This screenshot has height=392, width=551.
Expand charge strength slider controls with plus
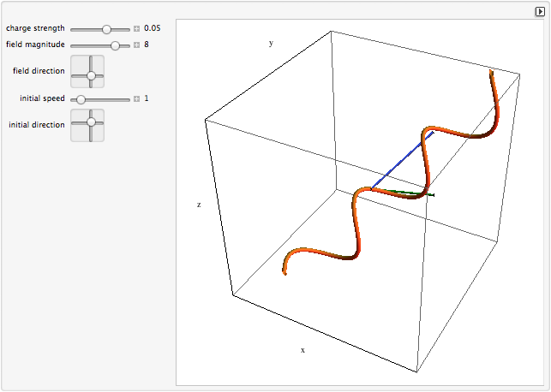(137, 29)
